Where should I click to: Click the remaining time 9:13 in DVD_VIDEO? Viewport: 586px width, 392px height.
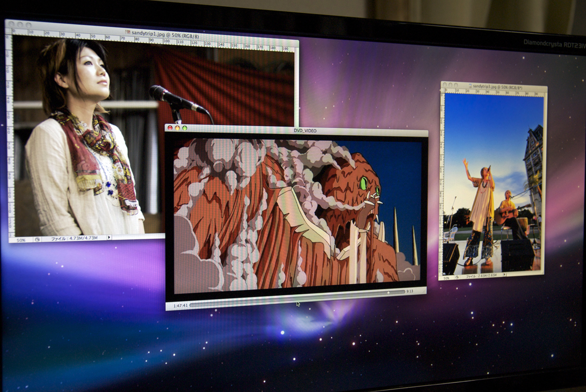(410, 291)
